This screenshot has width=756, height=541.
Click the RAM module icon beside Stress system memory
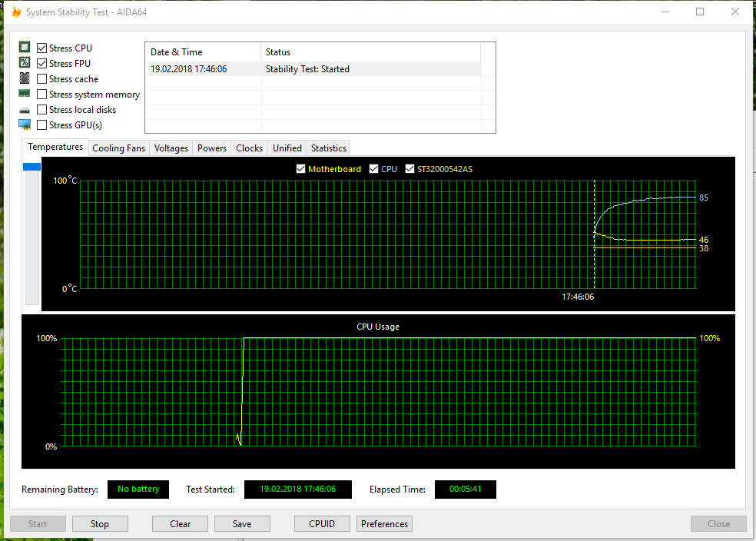click(25, 94)
